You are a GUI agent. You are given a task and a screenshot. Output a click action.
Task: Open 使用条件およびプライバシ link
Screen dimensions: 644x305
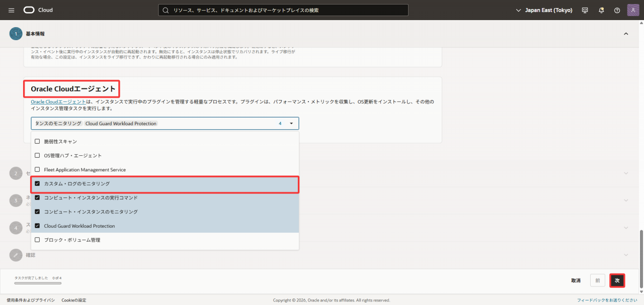point(31,300)
